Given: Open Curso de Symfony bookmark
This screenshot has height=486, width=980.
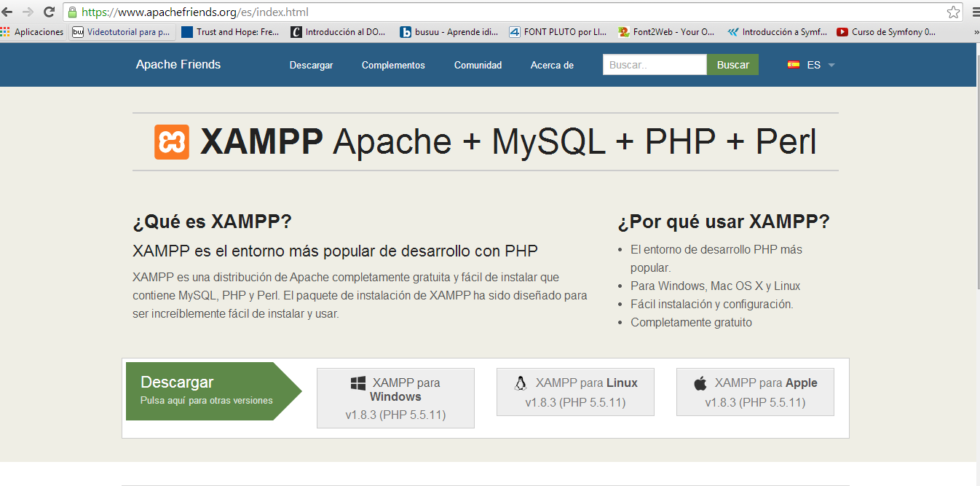Looking at the screenshot, I should coord(886,32).
